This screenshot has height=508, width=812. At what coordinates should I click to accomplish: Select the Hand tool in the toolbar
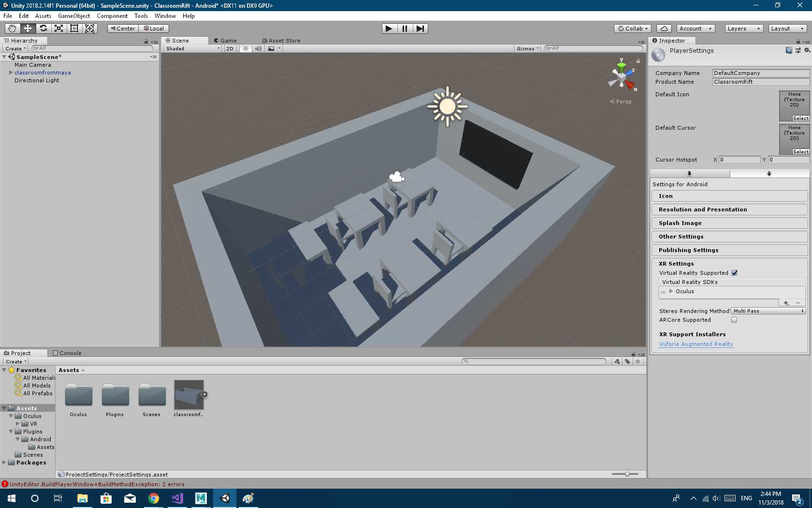click(x=12, y=29)
